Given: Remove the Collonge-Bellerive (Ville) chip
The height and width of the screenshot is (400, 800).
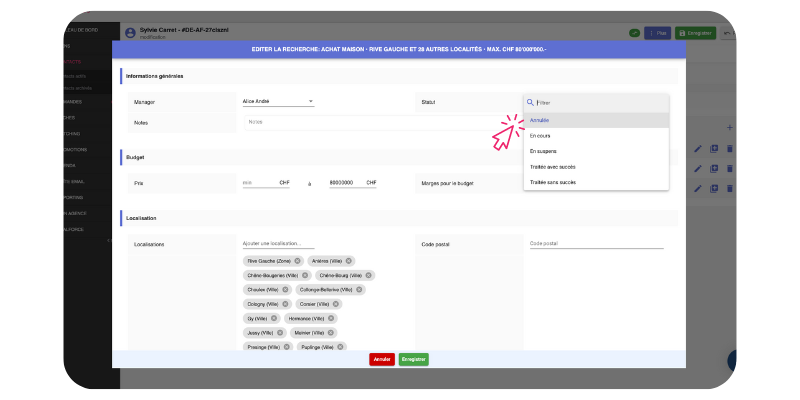Looking at the screenshot, I should click(359, 289).
